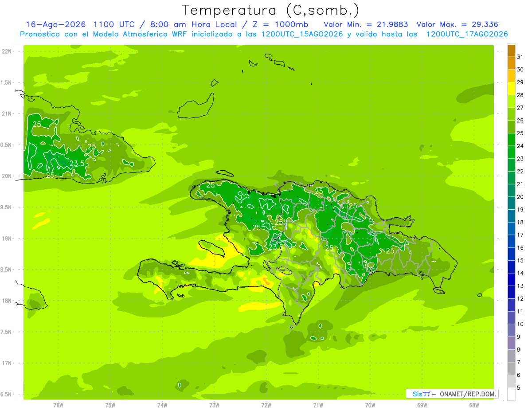Click legend value '26'
Screen dimensions: 532x411
click(520, 121)
